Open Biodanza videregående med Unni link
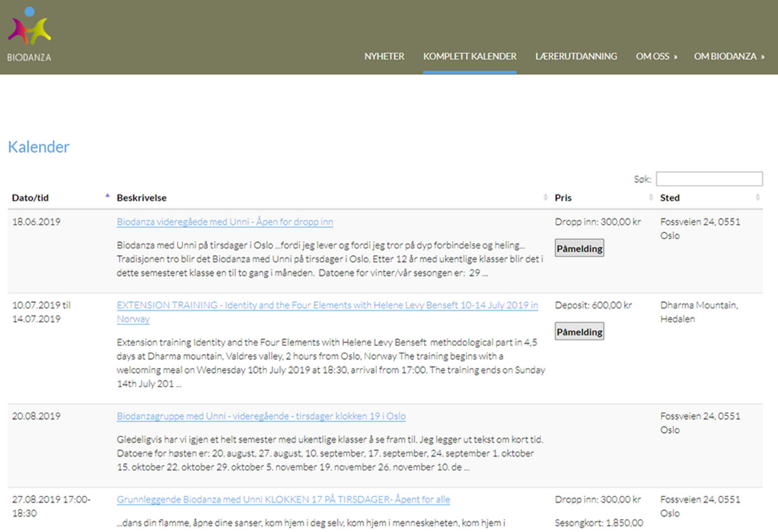The height and width of the screenshot is (532, 778). click(225, 222)
